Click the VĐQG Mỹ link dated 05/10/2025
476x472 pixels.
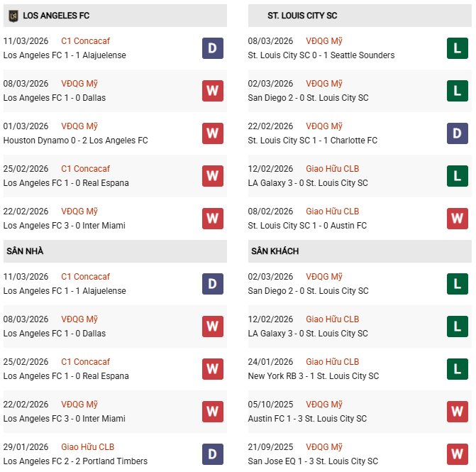(x=324, y=405)
